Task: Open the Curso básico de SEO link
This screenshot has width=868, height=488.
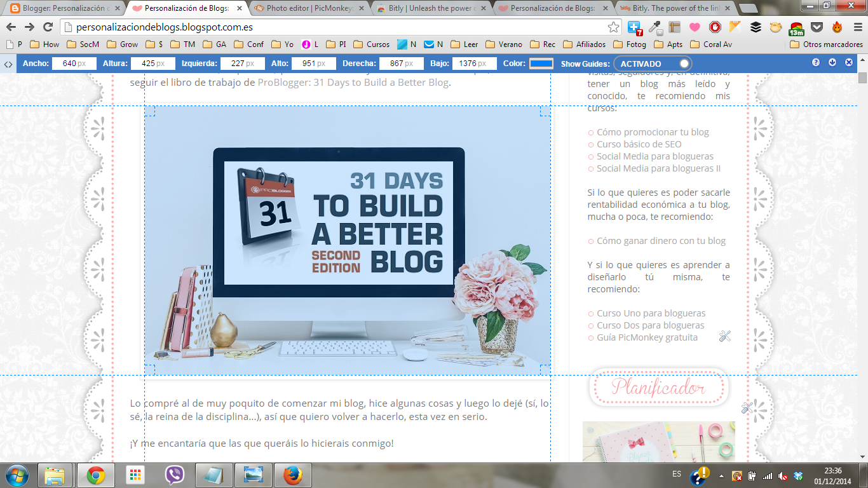Action: coord(639,144)
